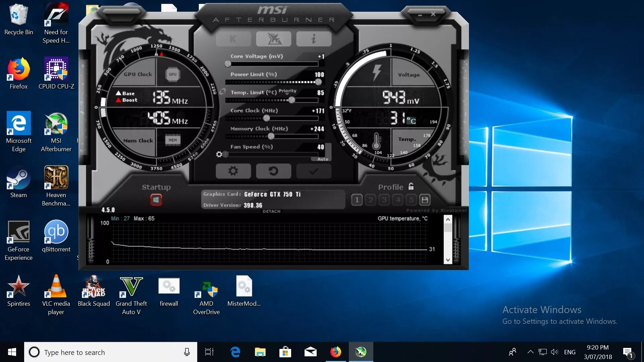Open Afterburner settings gear button
Image resolution: width=644 pixels, height=362 pixels.
point(233,171)
